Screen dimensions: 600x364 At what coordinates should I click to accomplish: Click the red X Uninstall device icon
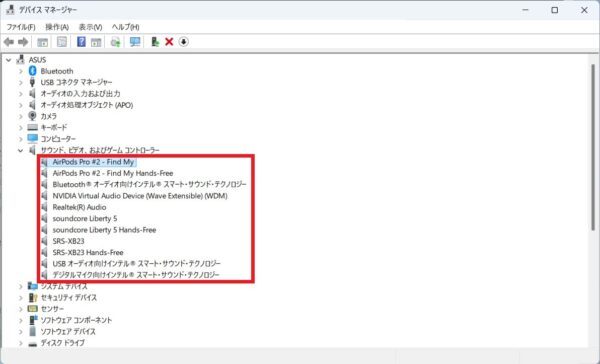169,42
